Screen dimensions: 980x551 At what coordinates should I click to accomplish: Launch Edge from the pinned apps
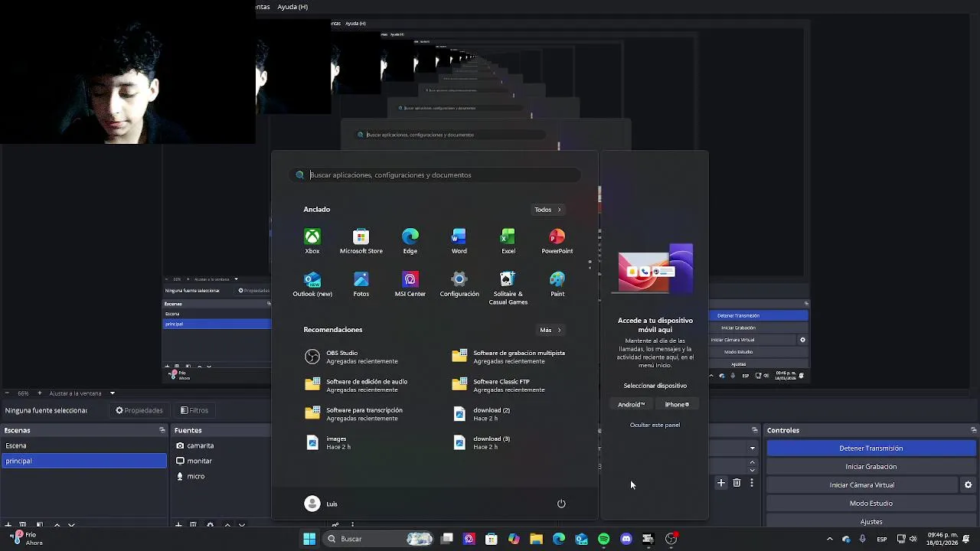(x=410, y=241)
